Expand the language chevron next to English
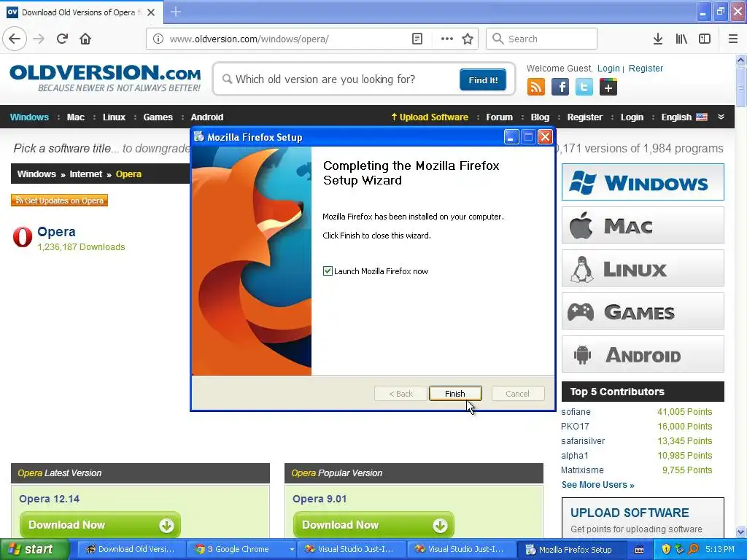 click(x=721, y=117)
